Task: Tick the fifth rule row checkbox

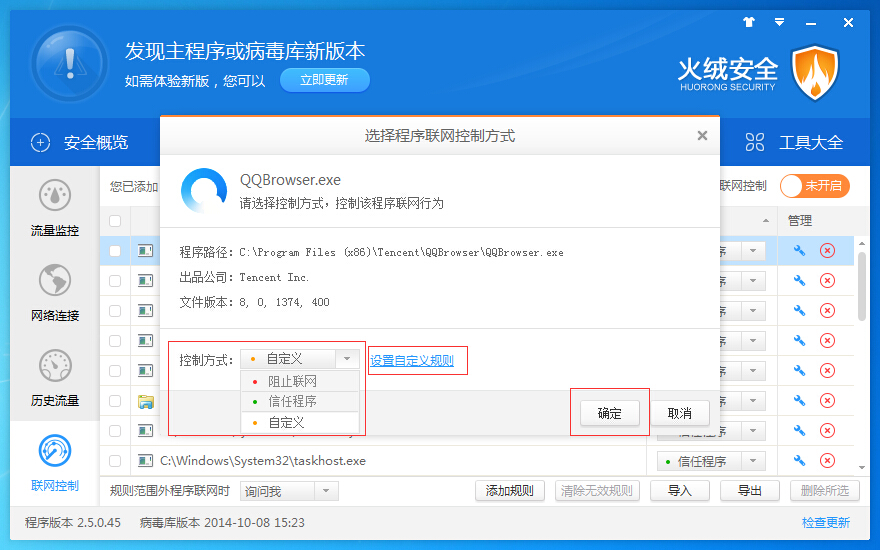Action: [115, 370]
